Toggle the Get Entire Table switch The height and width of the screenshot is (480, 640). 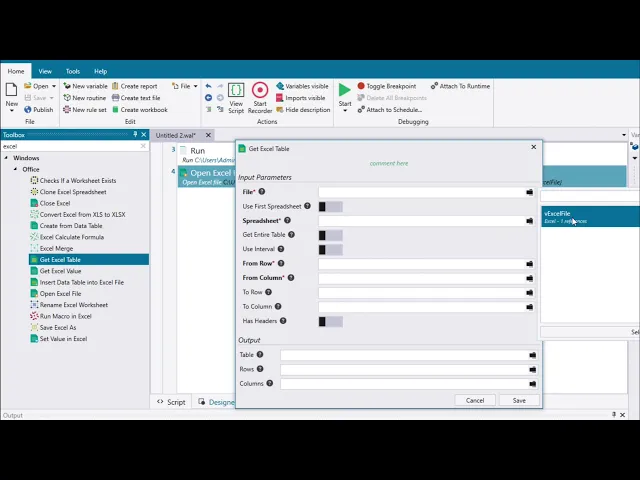coord(331,235)
